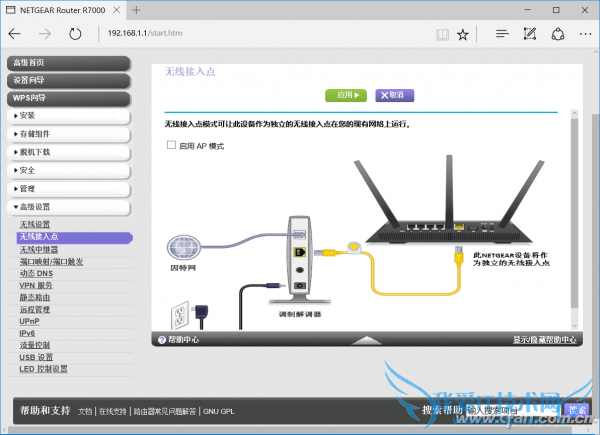
Task: Expand the 脱机下载 menu section
Action: [69, 152]
